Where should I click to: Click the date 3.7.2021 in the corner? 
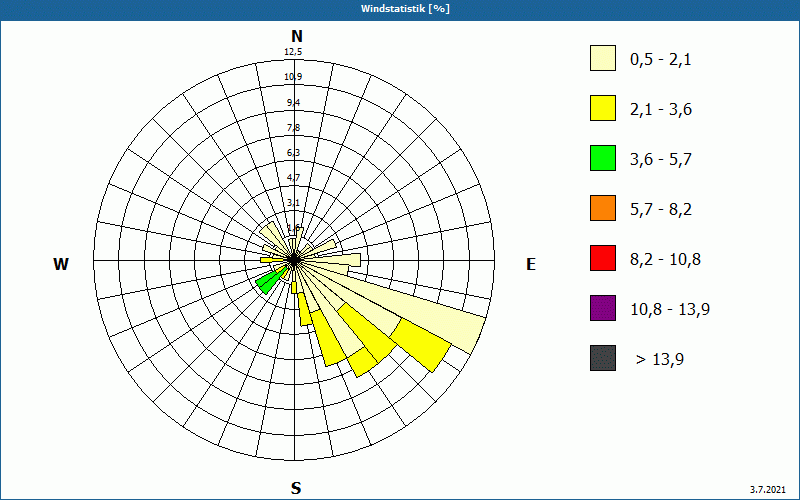[x=768, y=490]
